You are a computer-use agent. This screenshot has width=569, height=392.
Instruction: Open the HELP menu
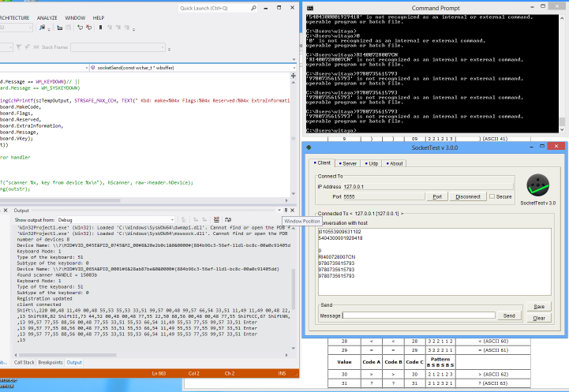(99, 18)
